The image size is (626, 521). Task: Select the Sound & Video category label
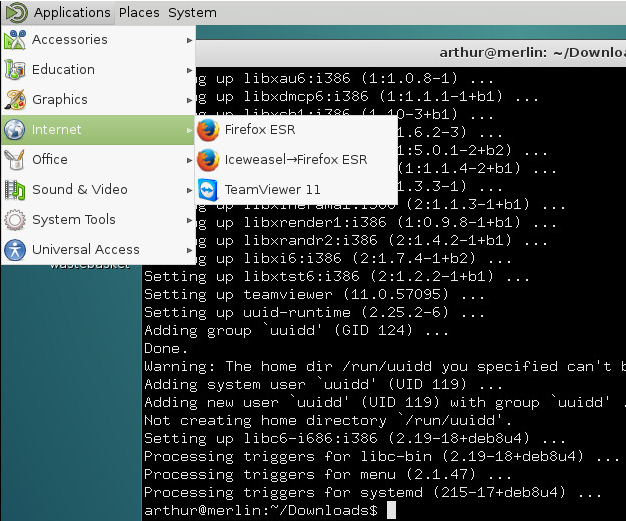pos(80,189)
